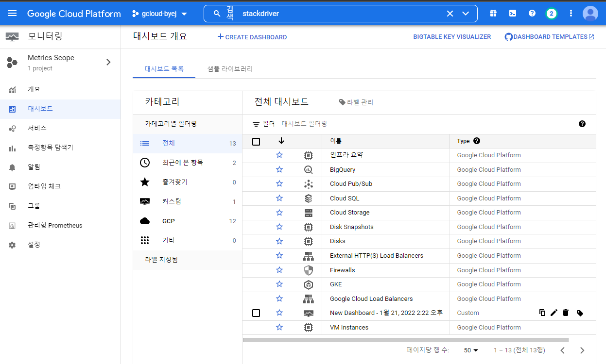Image resolution: width=606 pixels, height=364 pixels.
Task: Star the VM Instances dashboard
Action: coord(279,328)
